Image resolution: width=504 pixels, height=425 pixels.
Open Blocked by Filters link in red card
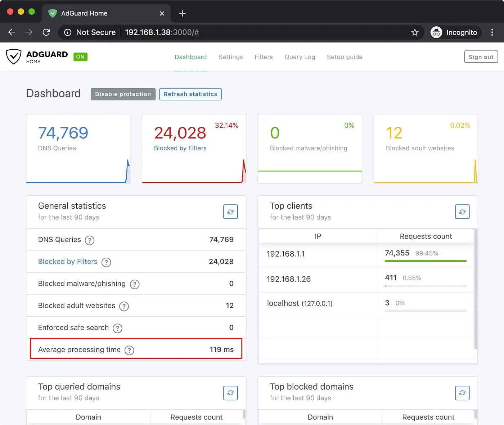coord(180,148)
